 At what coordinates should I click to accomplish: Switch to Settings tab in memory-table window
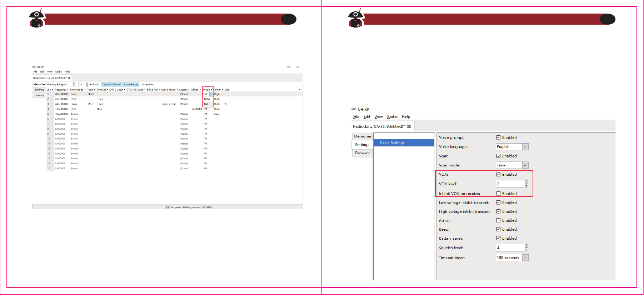click(39, 90)
